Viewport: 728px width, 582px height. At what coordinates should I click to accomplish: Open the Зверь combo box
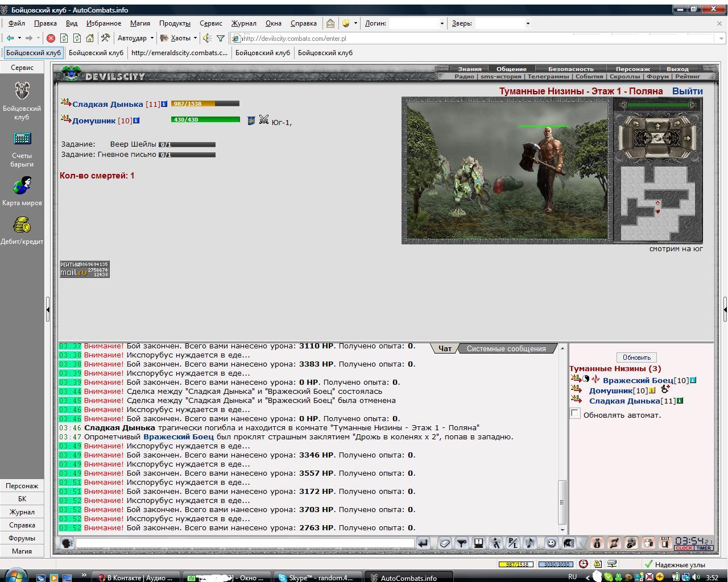tap(503, 23)
